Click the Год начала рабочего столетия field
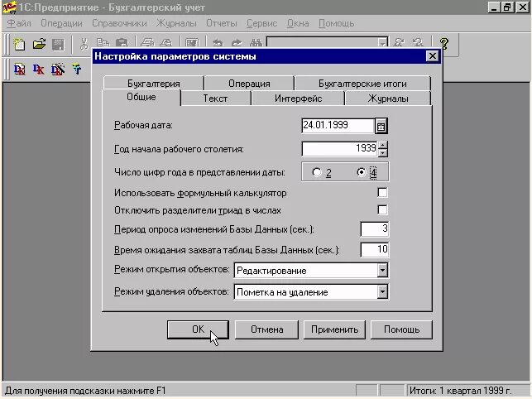The image size is (532, 399). [x=339, y=149]
